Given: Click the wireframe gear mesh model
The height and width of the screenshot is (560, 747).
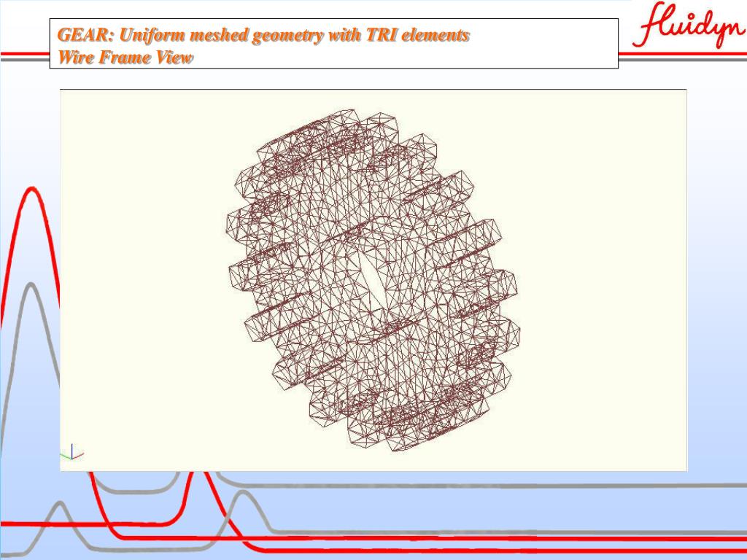Looking at the screenshot, I should point(373,280).
